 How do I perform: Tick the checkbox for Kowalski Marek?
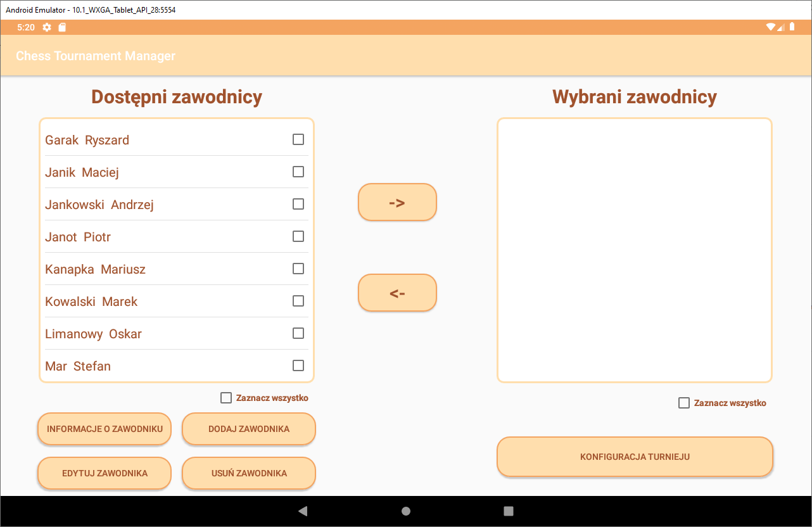(298, 301)
